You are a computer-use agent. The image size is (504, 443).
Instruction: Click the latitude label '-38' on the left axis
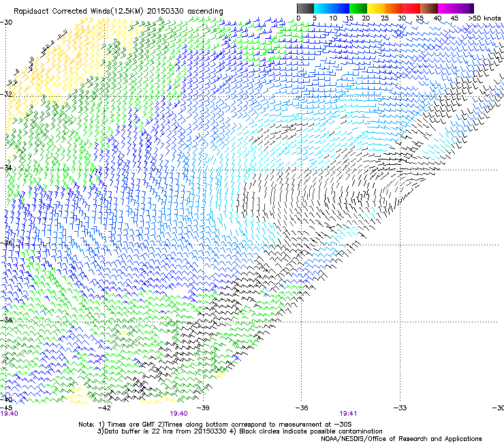click(7, 320)
